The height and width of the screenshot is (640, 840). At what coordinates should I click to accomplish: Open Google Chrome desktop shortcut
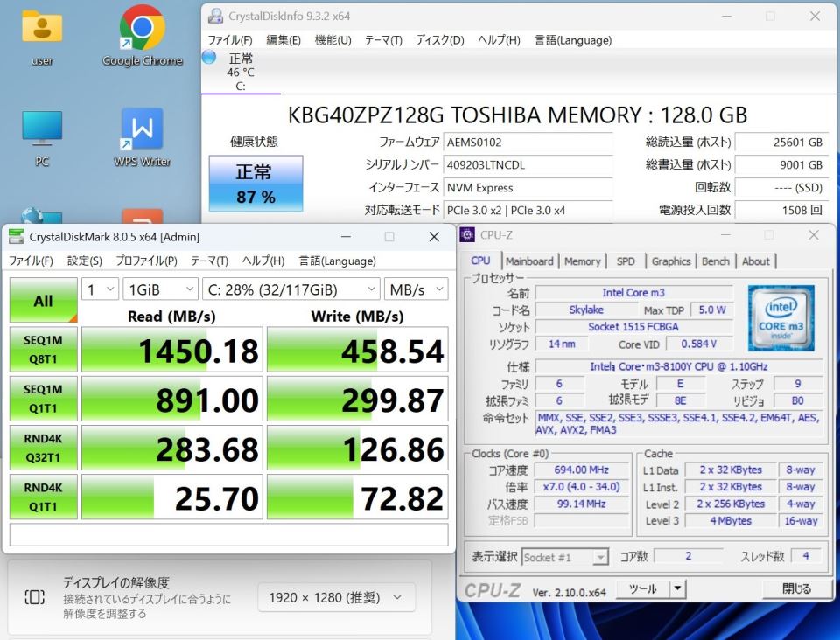142,37
